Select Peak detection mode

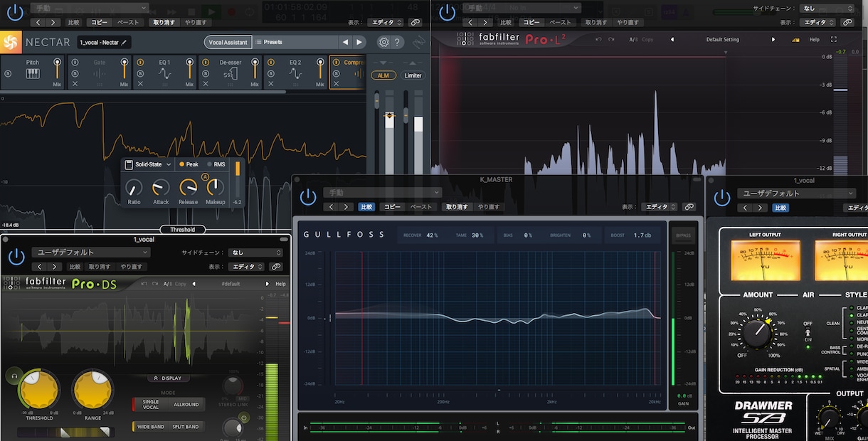click(x=188, y=164)
